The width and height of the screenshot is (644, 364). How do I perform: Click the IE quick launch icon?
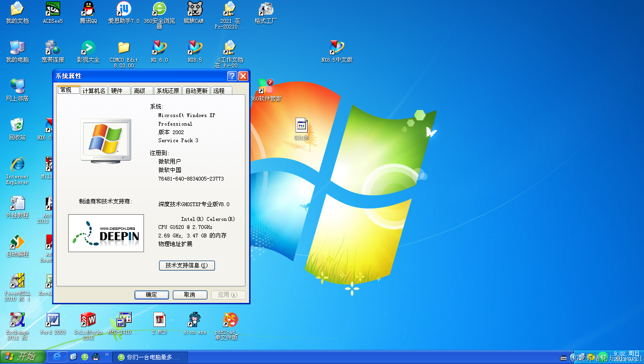57,356
